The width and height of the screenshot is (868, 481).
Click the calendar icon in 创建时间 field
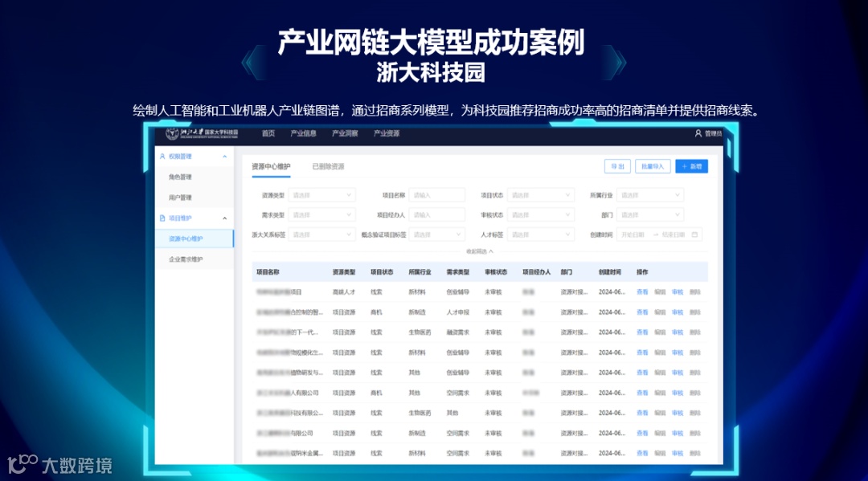[x=694, y=234]
